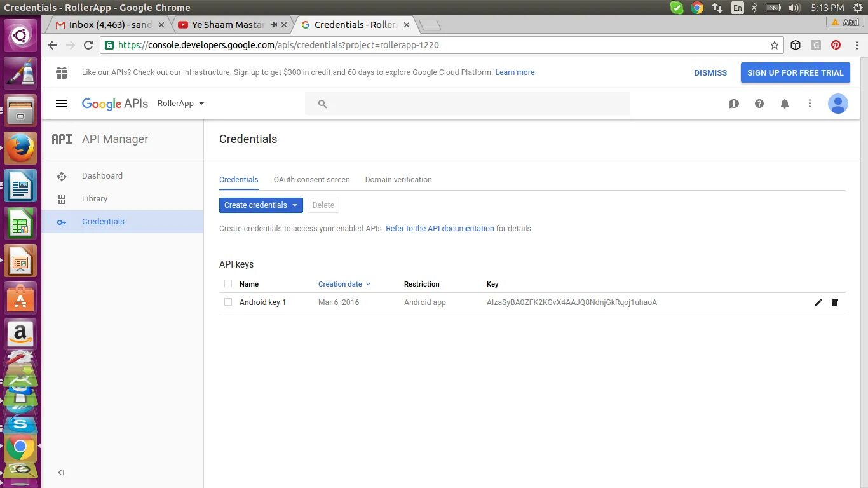This screenshot has height=488, width=868.
Task: Open the hamburger navigation menu
Action: [x=62, y=104]
